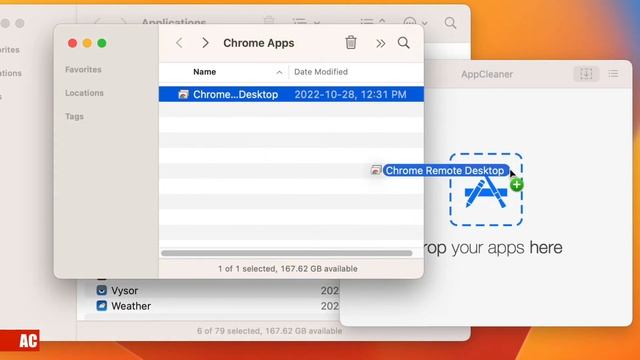Open the view options dropdown in Applications toolbar

[306, 22]
